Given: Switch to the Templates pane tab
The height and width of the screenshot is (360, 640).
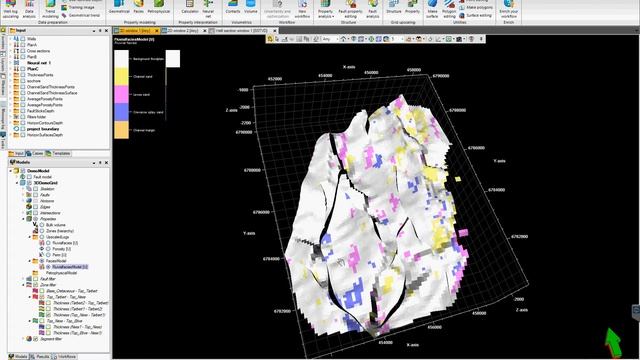Looking at the screenshot, I should (58, 153).
